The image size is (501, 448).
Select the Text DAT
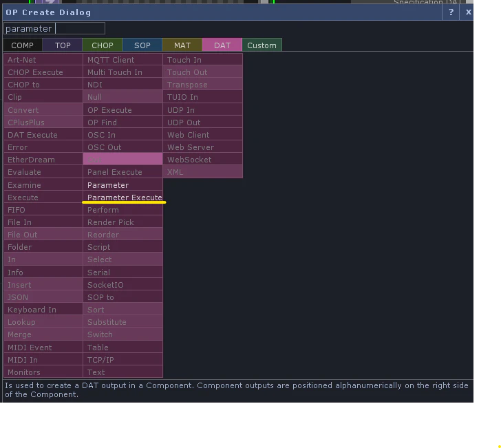122,372
